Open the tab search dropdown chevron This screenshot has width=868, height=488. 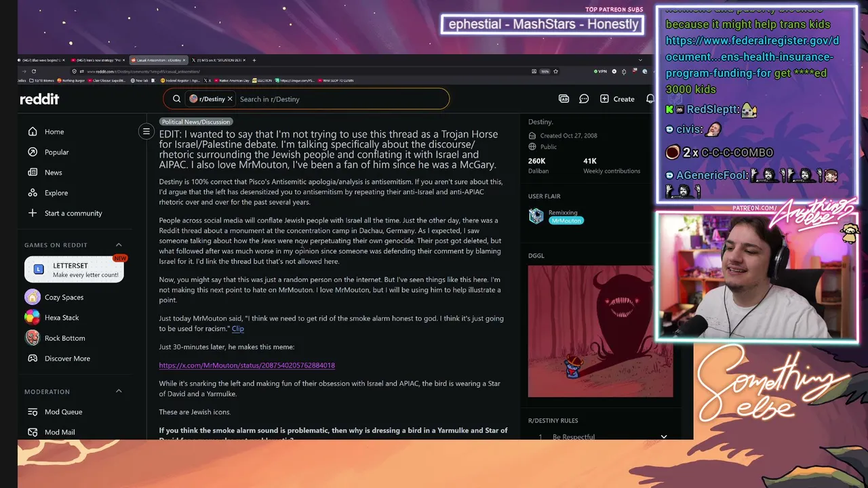(640, 60)
